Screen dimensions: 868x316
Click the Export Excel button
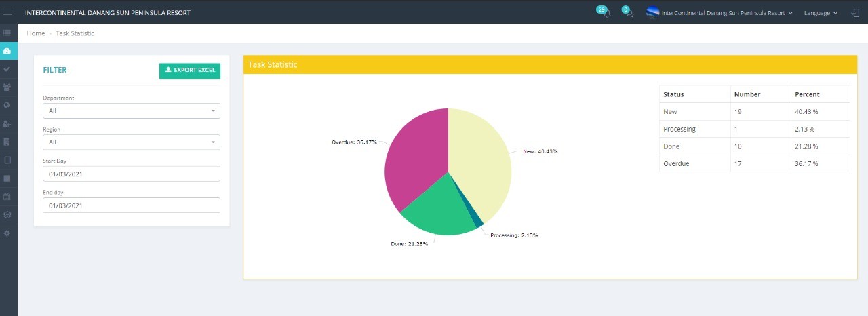point(190,71)
